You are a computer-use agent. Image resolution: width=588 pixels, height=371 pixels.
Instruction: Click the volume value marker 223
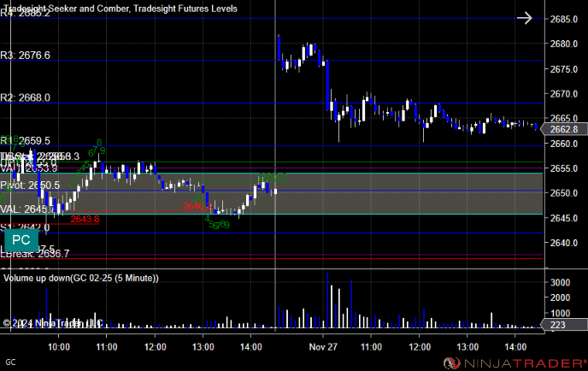(563, 325)
